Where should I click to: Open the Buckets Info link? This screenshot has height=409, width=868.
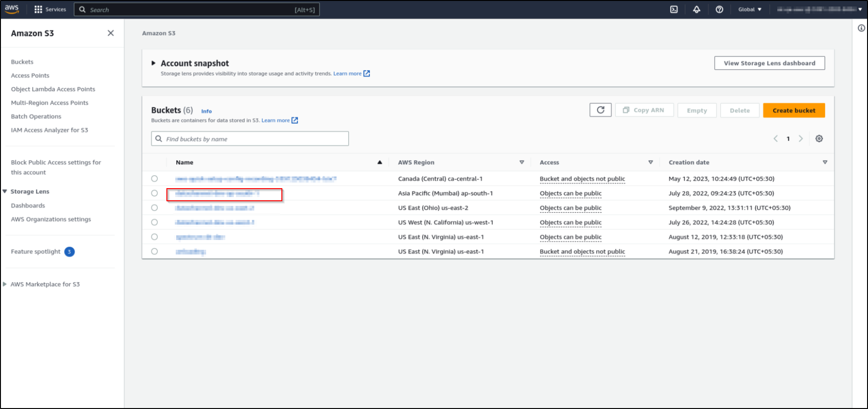click(206, 111)
